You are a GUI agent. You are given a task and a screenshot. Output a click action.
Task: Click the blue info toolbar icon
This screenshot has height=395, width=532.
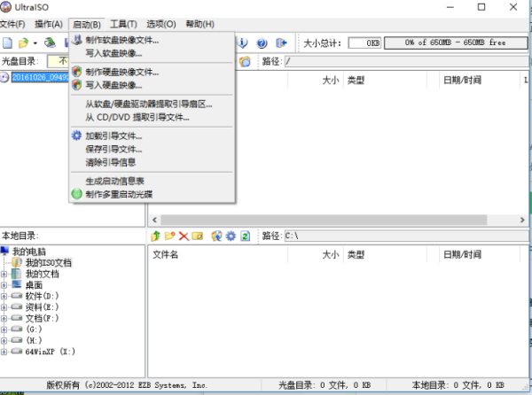coord(242,43)
